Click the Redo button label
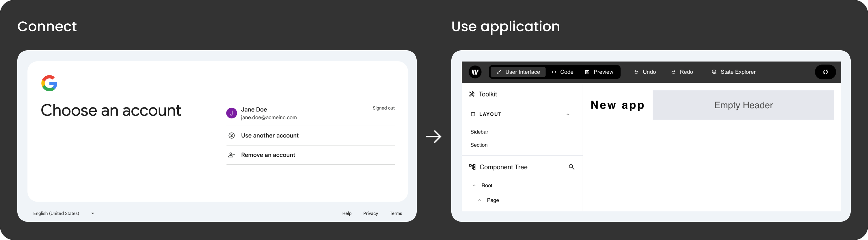This screenshot has width=868, height=240. click(686, 72)
